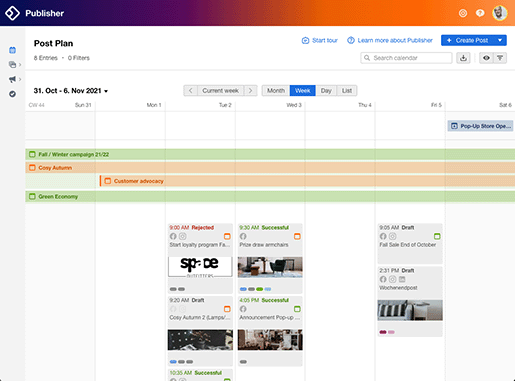Viewport: 515px width, 381px height.
Task: Select the Day view tab
Action: click(326, 91)
